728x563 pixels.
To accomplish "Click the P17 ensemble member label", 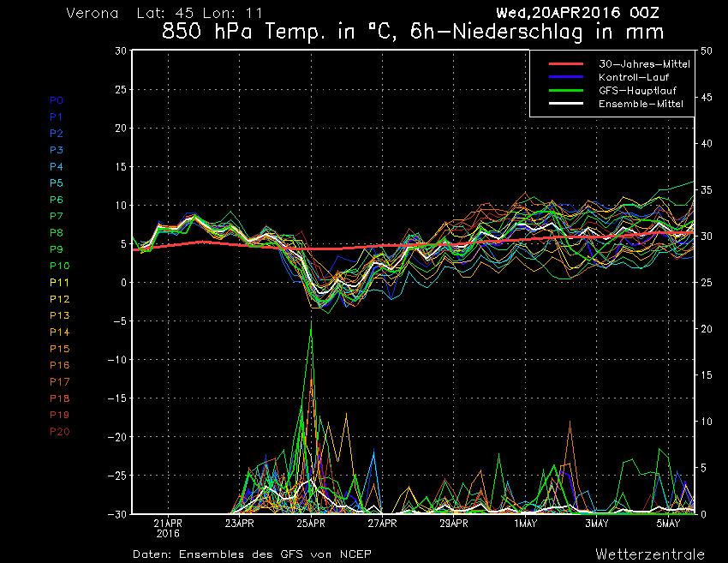I will [x=59, y=382].
